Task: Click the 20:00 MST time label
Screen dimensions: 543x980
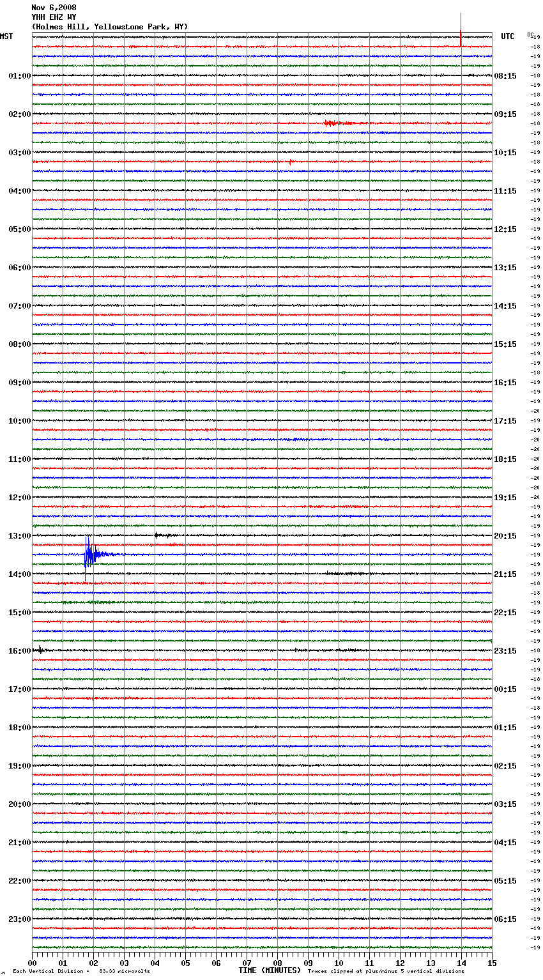Action: (20, 804)
